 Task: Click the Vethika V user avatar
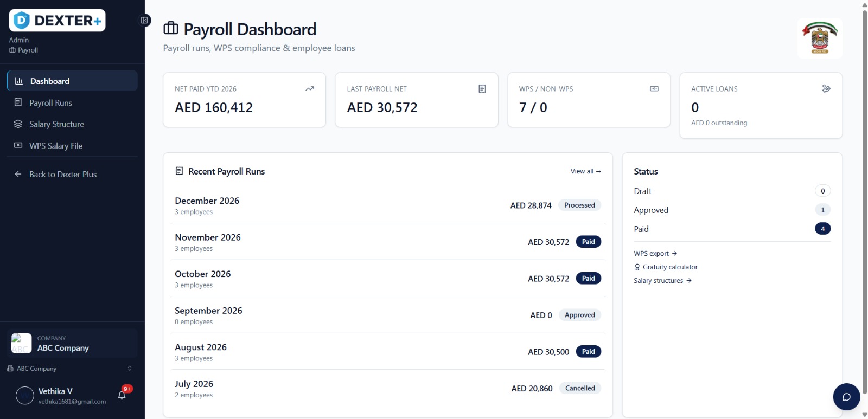pyautogui.click(x=25, y=396)
